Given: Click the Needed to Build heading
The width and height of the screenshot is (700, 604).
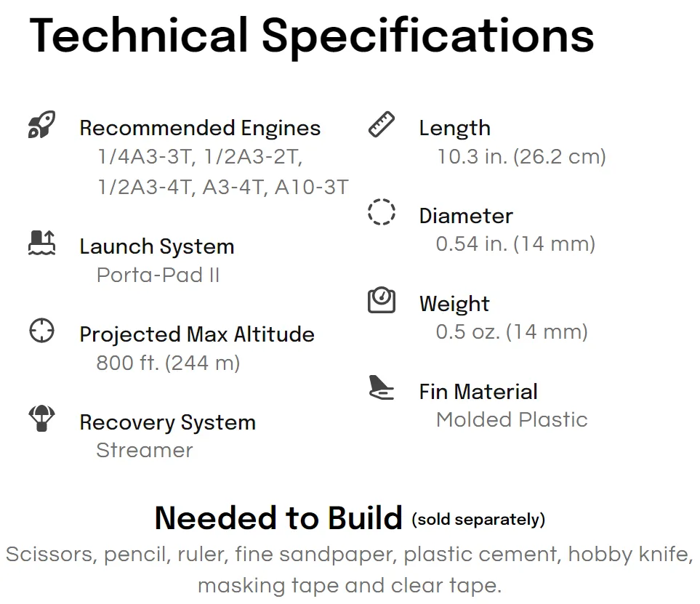Looking at the screenshot, I should click(x=278, y=518).
